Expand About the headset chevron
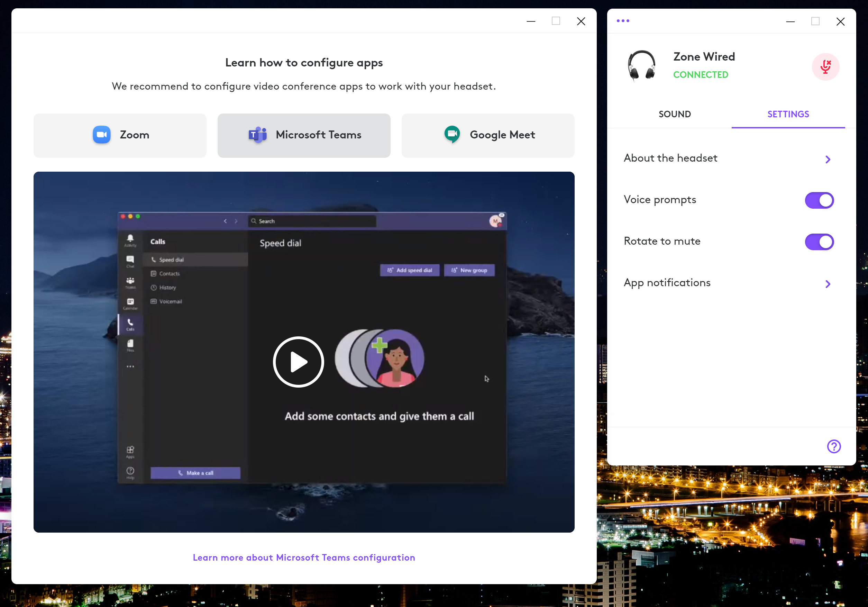Image resolution: width=868 pixels, height=607 pixels. point(828,159)
